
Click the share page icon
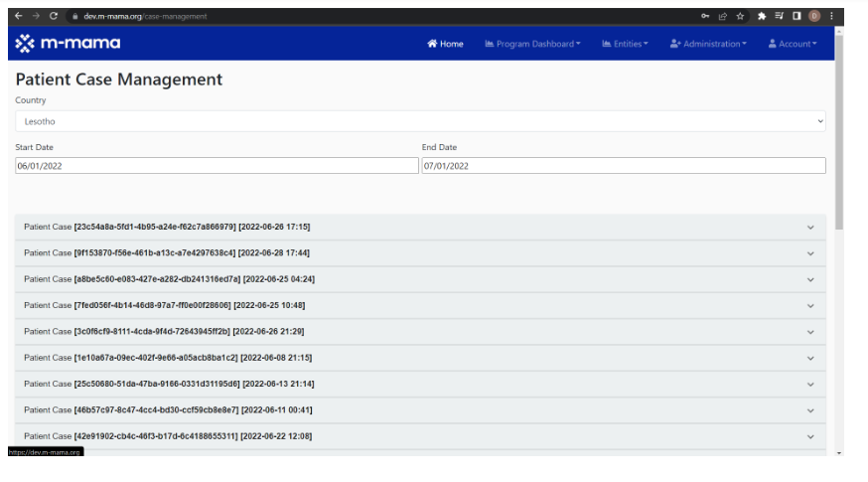pyautogui.click(x=722, y=16)
